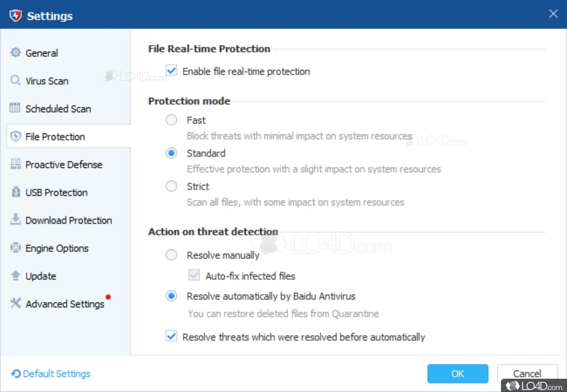Click the Download Protection arrow icon
This screenshot has height=392, width=567.
click(16, 220)
